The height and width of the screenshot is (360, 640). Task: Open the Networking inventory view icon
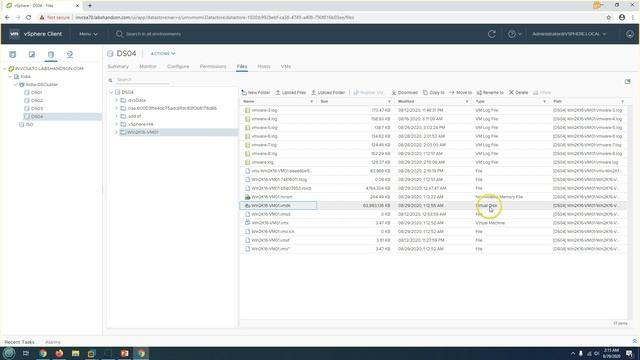[70, 54]
